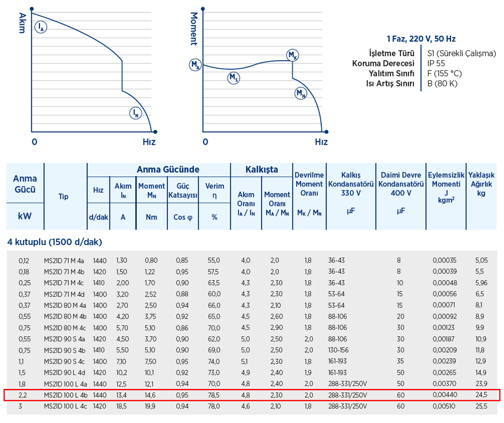
Task: Select the circled MS marker on moment curve
Action: click(x=234, y=78)
